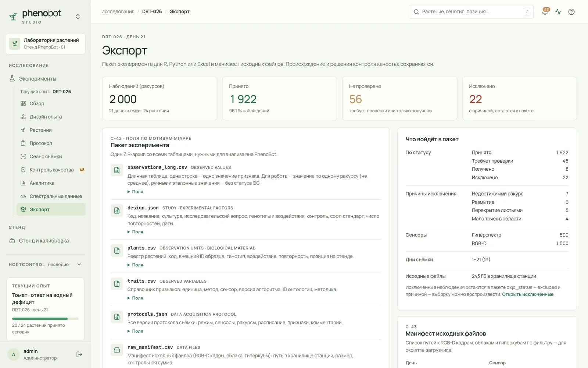Expand Поля under observations_long.csv
The width and height of the screenshot is (588, 368).
pyautogui.click(x=135, y=192)
